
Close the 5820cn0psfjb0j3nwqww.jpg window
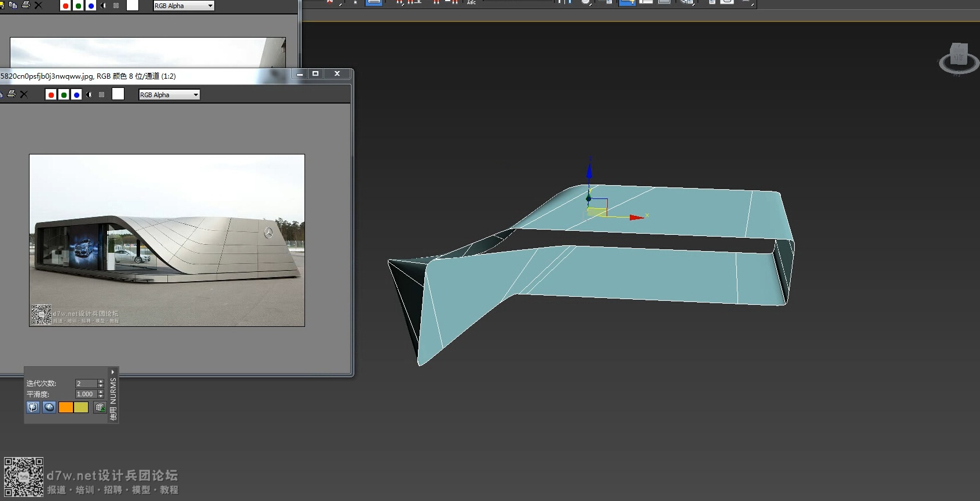(x=337, y=74)
